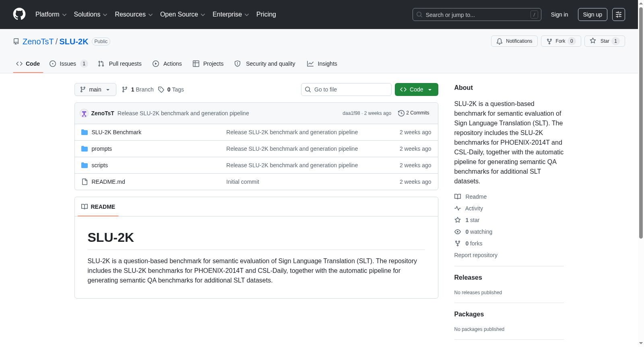Click the pulse icon beside Activity
This screenshot has height=347, width=644.
pos(458,208)
